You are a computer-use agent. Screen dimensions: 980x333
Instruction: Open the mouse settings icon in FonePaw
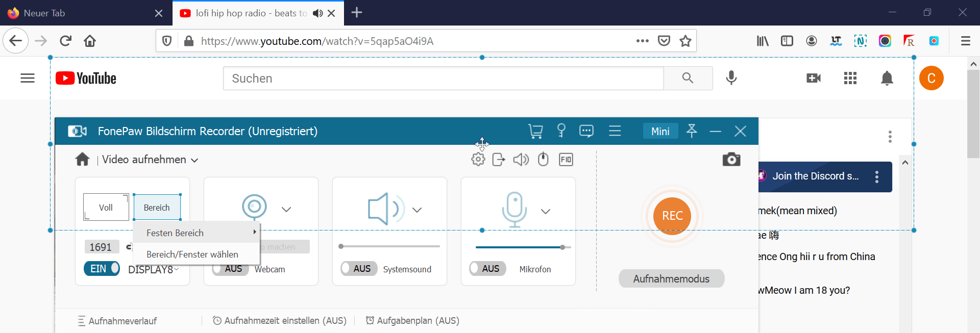(543, 160)
